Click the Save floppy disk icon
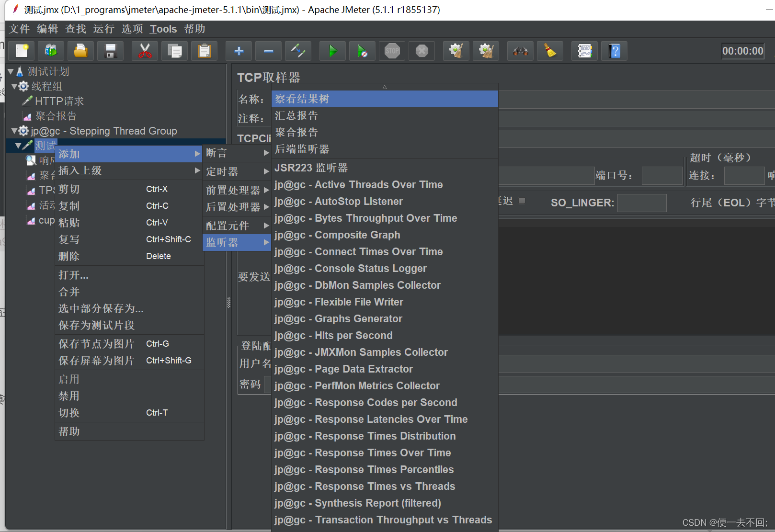Image resolution: width=775 pixels, height=532 pixels. [111, 51]
